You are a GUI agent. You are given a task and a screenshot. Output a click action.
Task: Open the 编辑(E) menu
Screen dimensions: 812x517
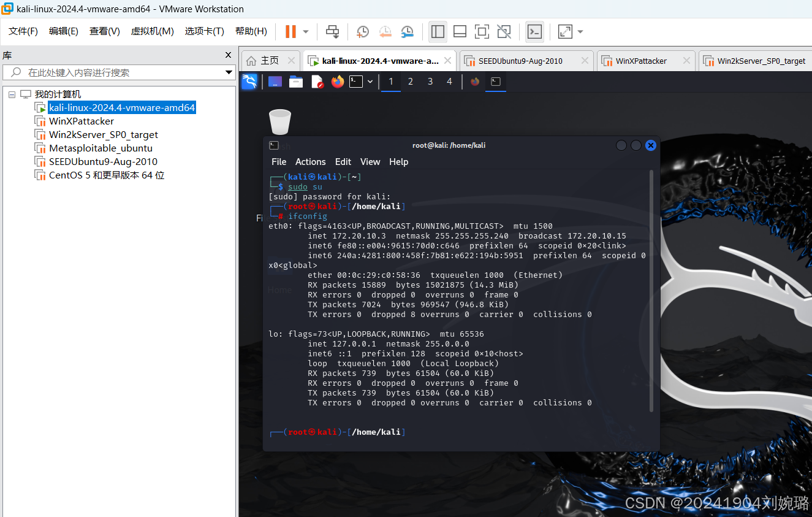pos(64,31)
